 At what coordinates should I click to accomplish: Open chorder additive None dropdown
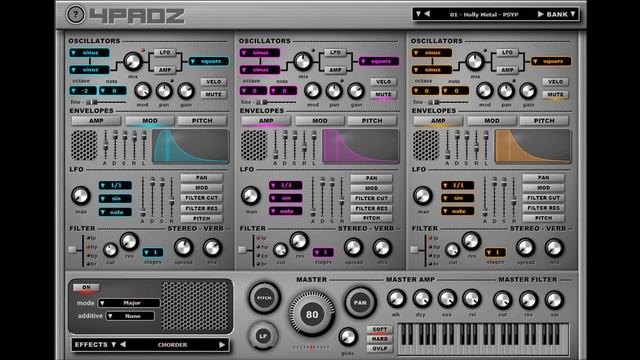(130, 316)
